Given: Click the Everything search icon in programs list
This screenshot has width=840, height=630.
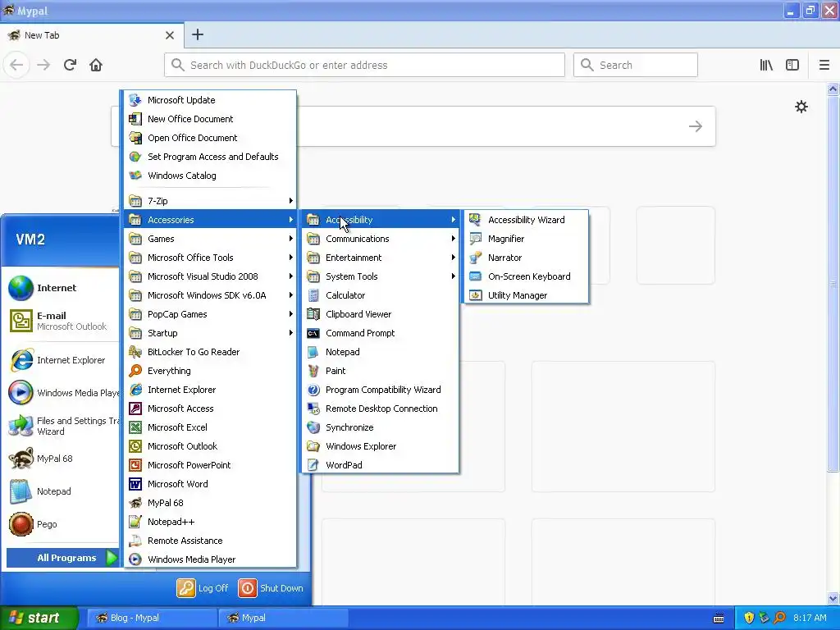Looking at the screenshot, I should (135, 371).
